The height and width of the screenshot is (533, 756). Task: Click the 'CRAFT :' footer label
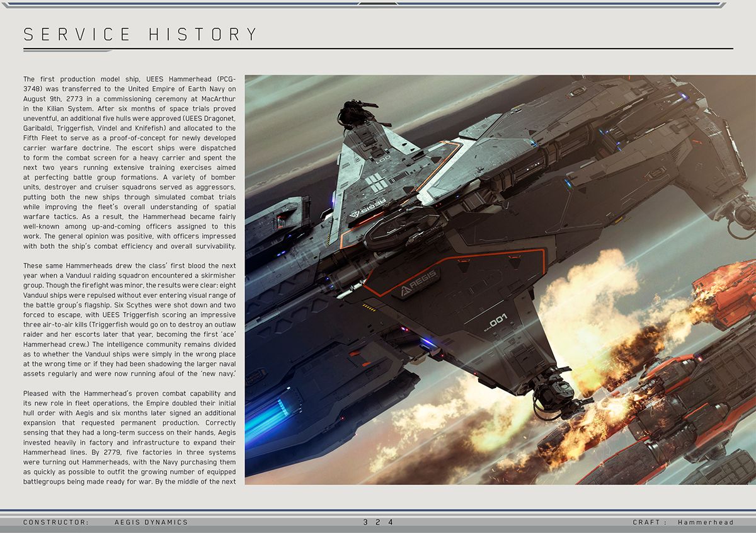coord(650,522)
